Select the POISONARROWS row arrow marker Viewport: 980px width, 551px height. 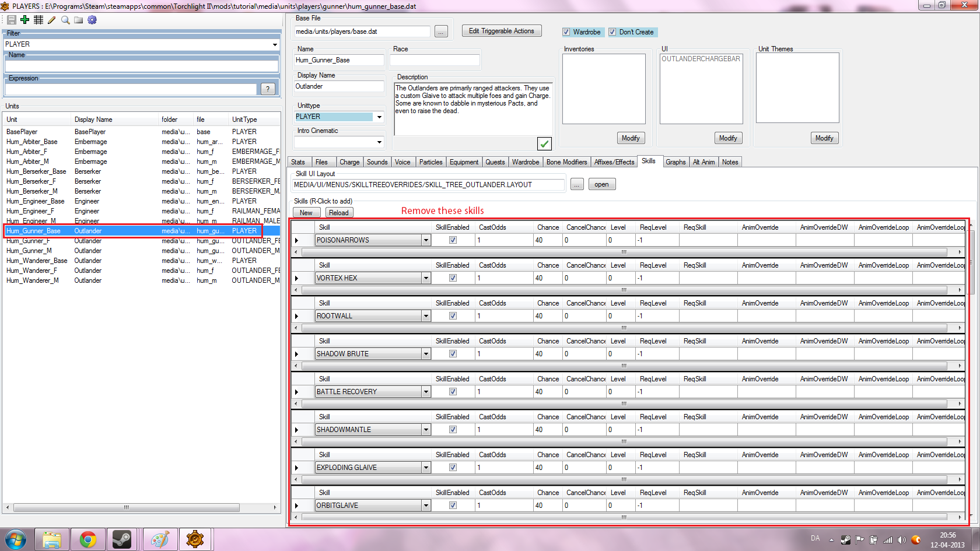(x=297, y=240)
